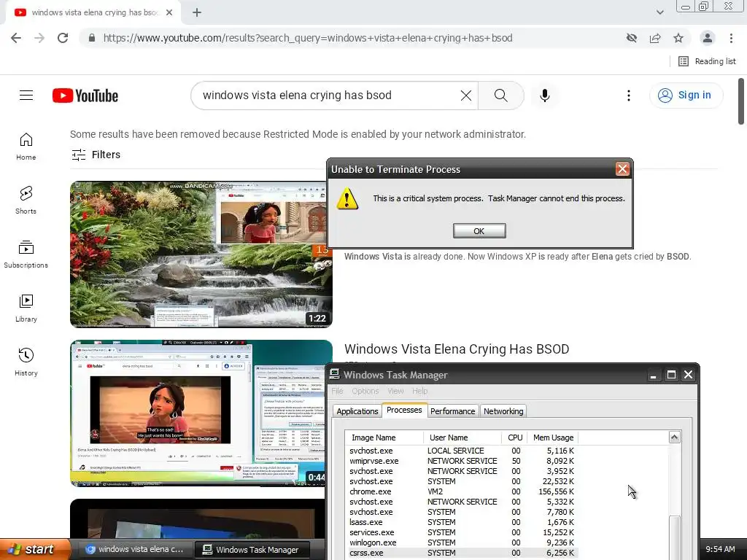The height and width of the screenshot is (560, 747).
Task: Click the taskbar clock showing 9:54 AM
Action: click(720, 549)
